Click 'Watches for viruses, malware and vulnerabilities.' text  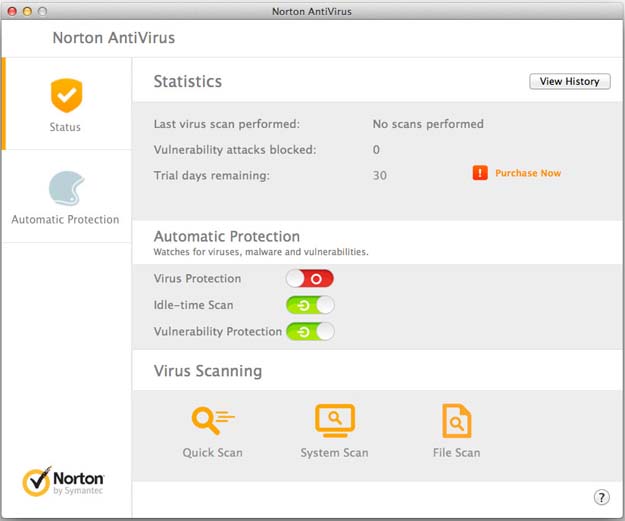[x=261, y=252]
